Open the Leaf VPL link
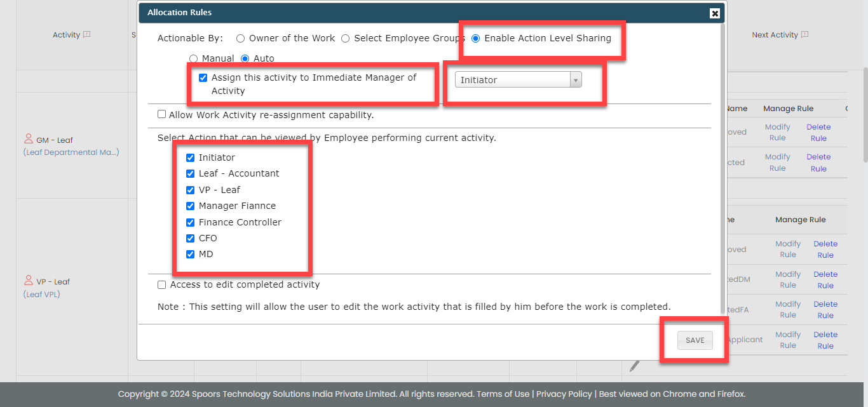Image resolution: width=868 pixels, height=407 pixels. click(42, 295)
